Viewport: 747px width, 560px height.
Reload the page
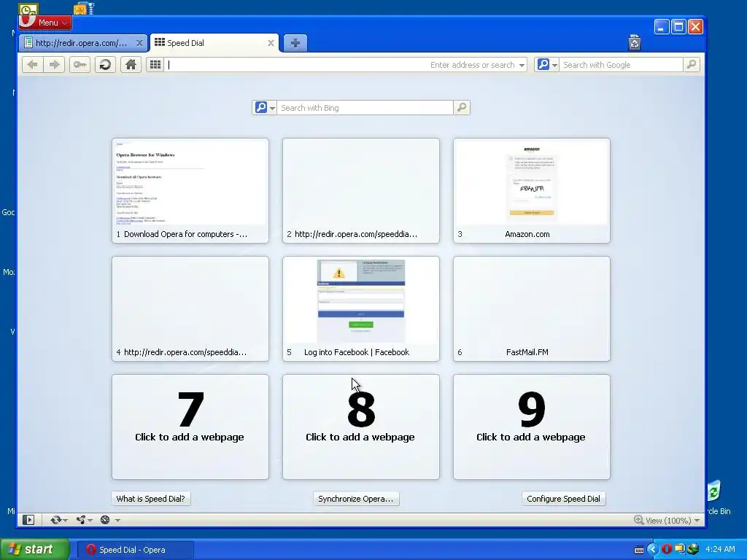point(105,64)
